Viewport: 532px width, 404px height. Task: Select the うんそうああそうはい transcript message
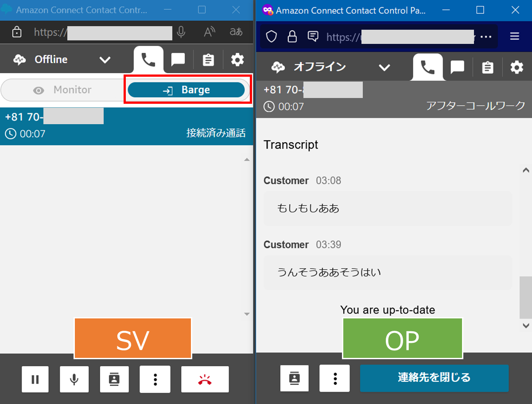(388, 272)
